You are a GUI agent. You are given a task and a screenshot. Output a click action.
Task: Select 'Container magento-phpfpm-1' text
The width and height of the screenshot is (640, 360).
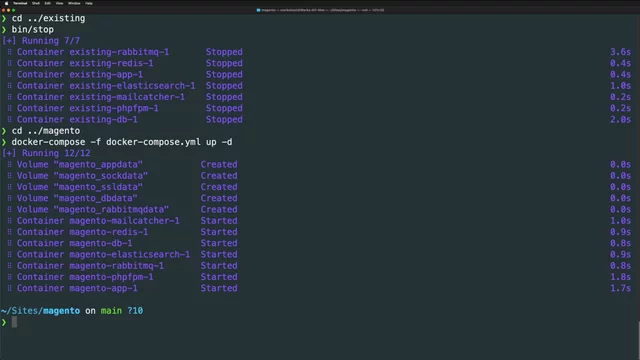[x=85, y=277]
